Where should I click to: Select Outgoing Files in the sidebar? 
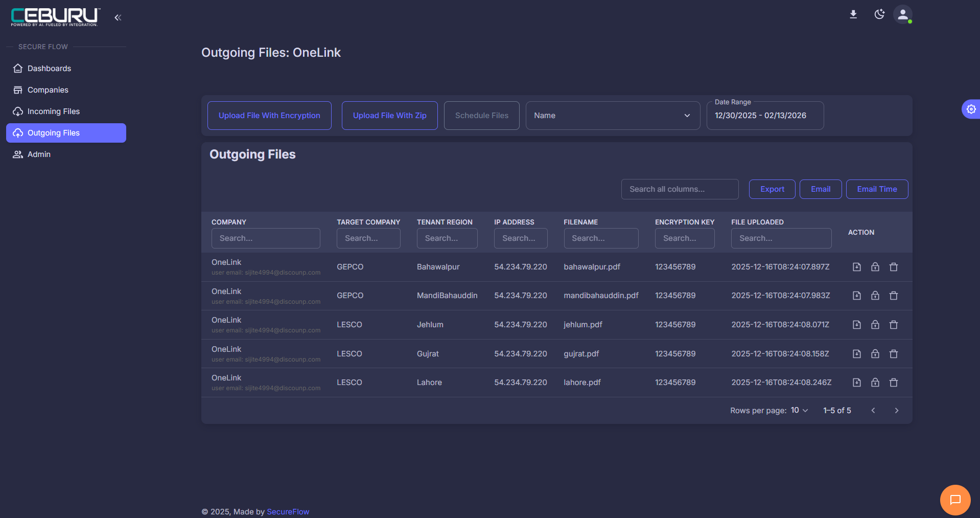point(66,133)
